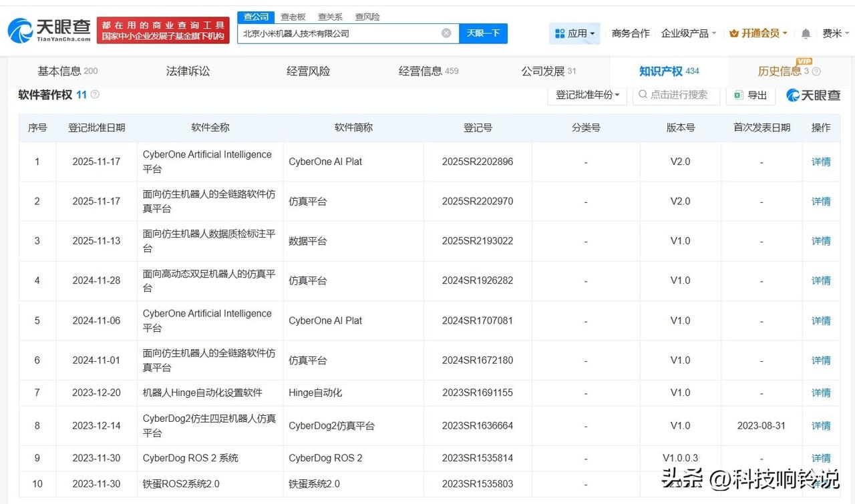Screen dimensions: 855x504
Task: Select the date cell 2023-12-20
Action: click(96, 393)
